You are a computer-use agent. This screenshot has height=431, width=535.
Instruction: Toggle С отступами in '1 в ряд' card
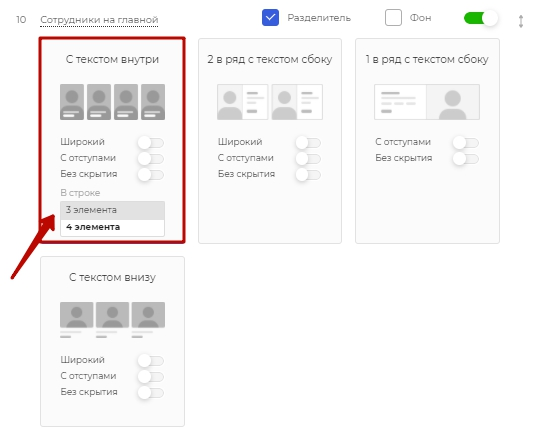pos(466,142)
